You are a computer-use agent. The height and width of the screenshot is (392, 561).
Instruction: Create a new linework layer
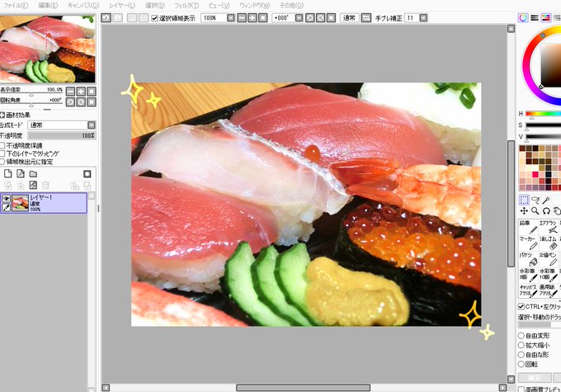(21, 174)
